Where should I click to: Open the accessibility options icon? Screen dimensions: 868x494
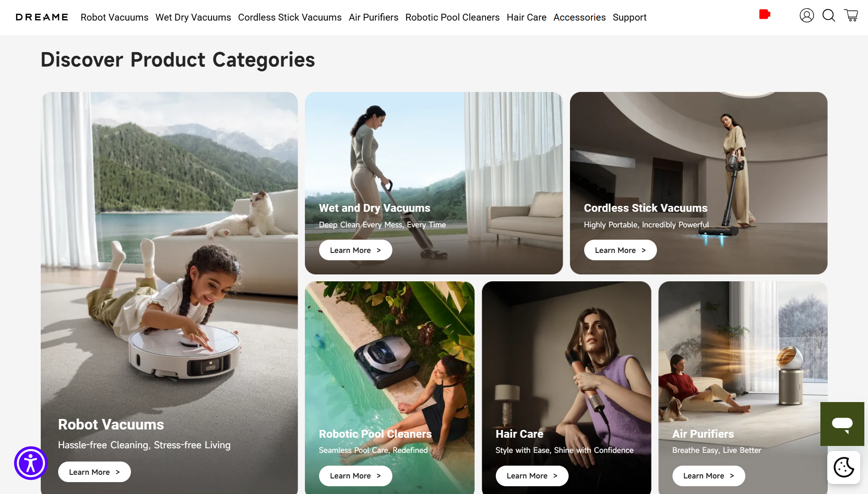pyautogui.click(x=31, y=463)
